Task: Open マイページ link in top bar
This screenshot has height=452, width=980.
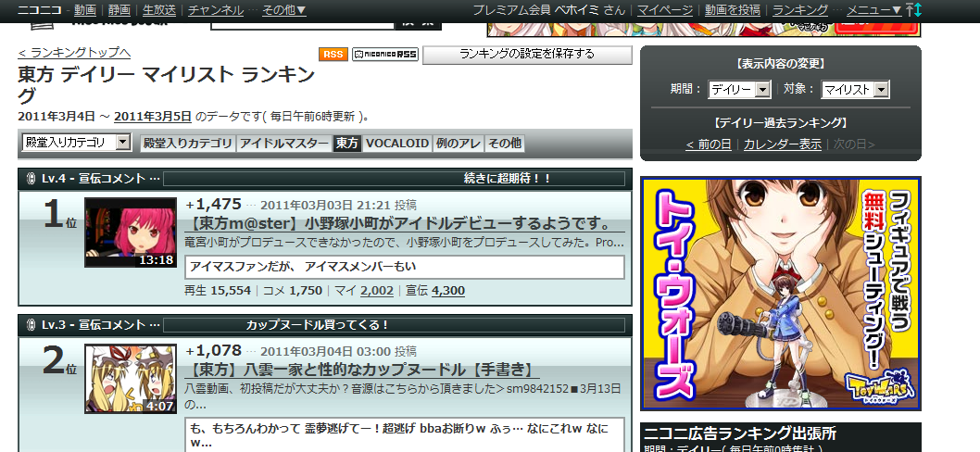Action: pos(665,10)
